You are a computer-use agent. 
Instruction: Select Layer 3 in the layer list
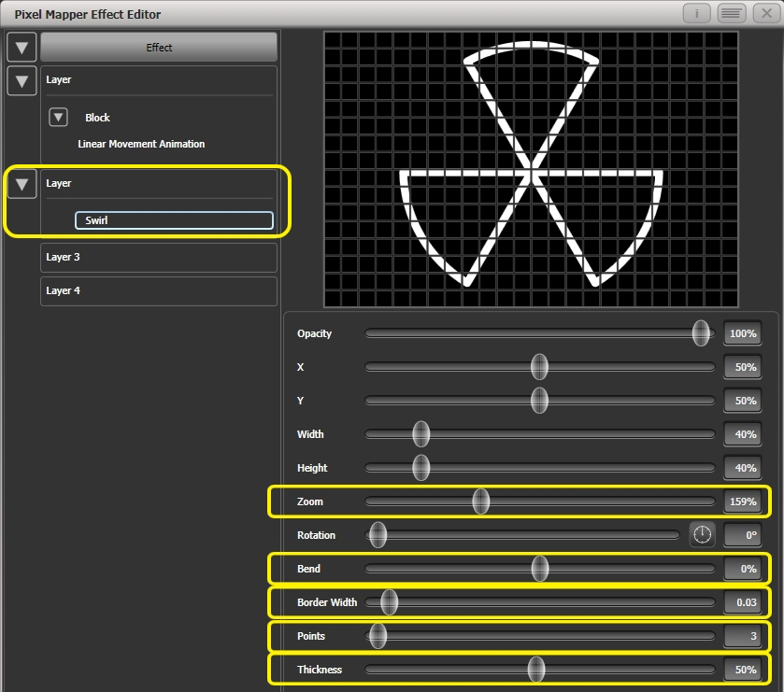coord(158,257)
